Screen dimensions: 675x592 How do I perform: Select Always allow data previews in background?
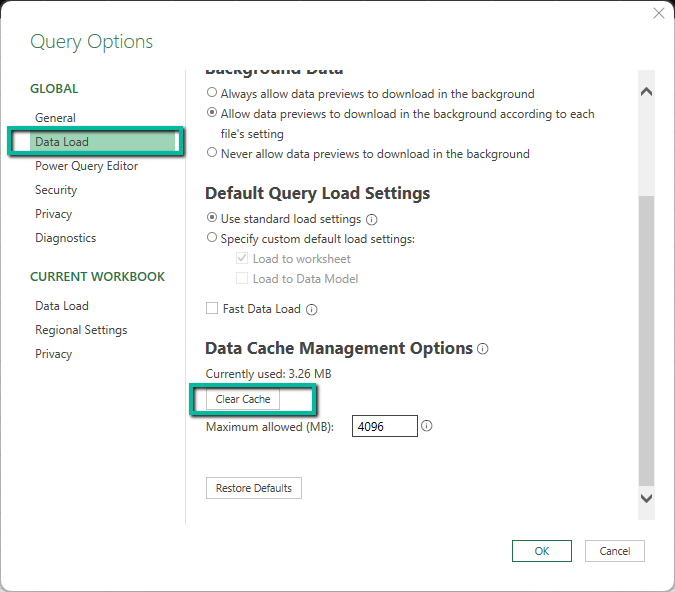click(212, 93)
